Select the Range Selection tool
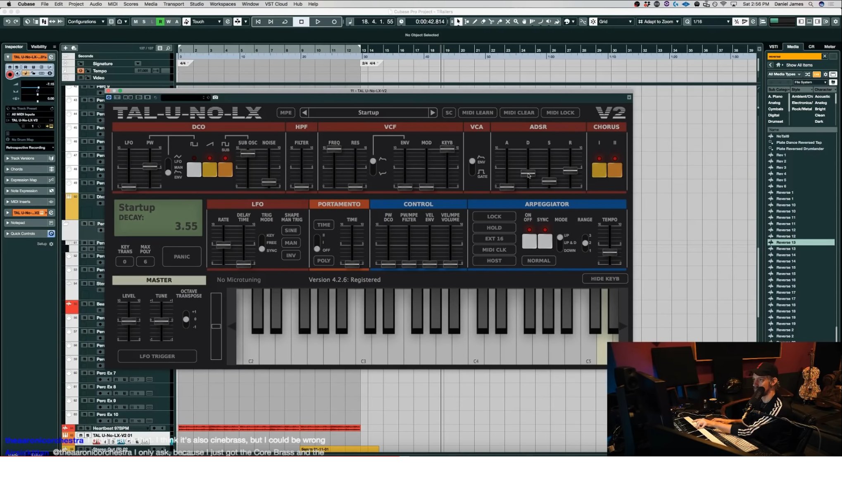842x504 pixels. click(x=467, y=21)
